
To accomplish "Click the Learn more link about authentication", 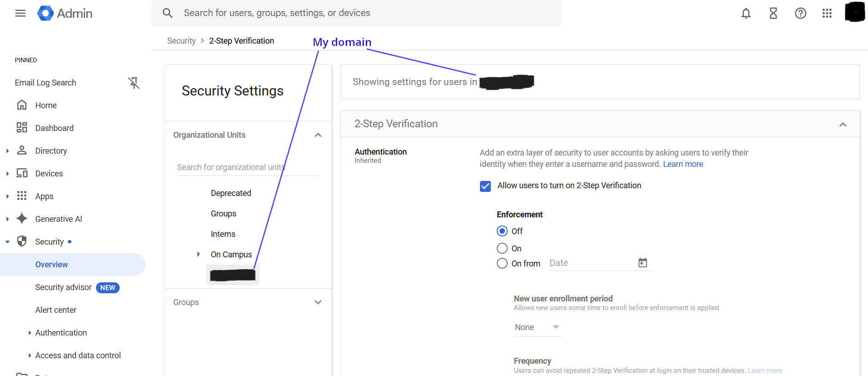I will pos(683,164).
